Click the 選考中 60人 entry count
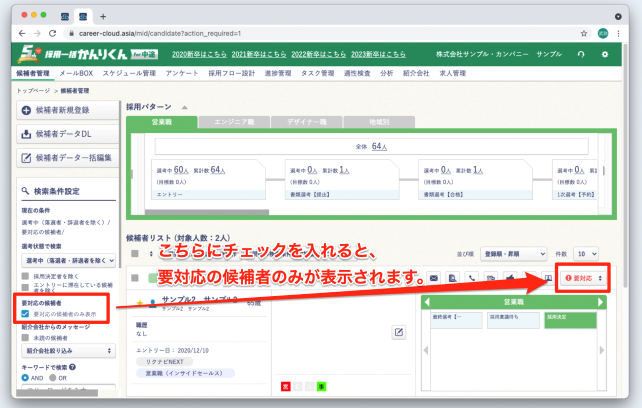Viewport: 642px width, 408px height. [181, 170]
